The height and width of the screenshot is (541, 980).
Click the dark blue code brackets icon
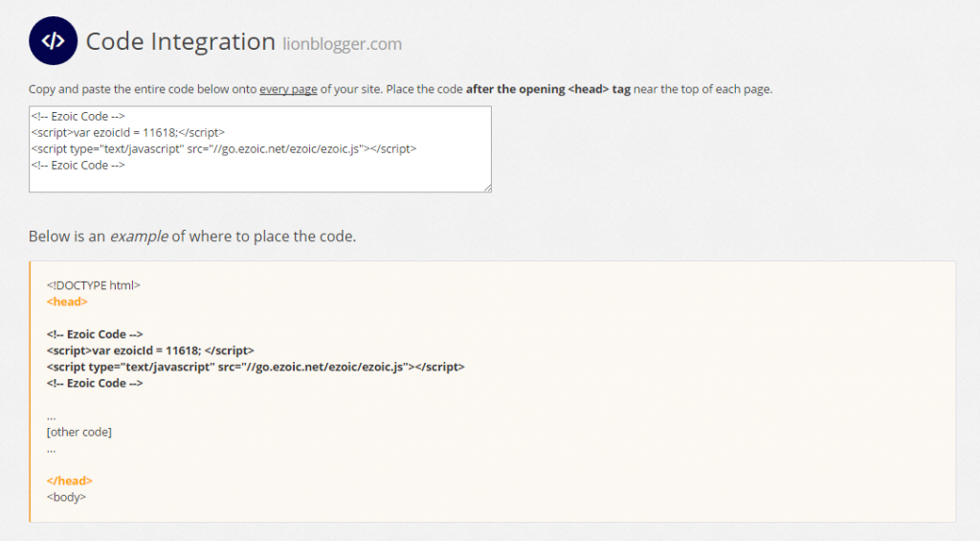click(54, 41)
